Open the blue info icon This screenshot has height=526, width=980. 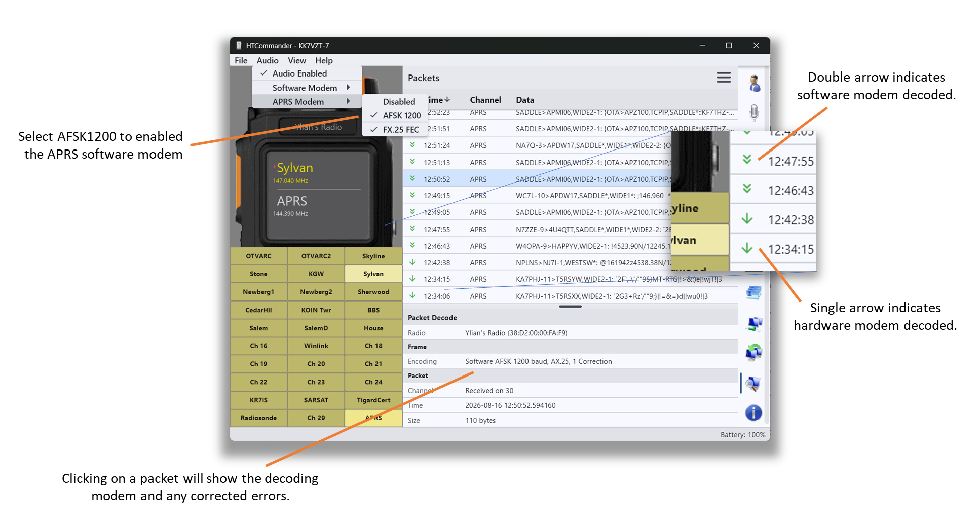tap(753, 413)
